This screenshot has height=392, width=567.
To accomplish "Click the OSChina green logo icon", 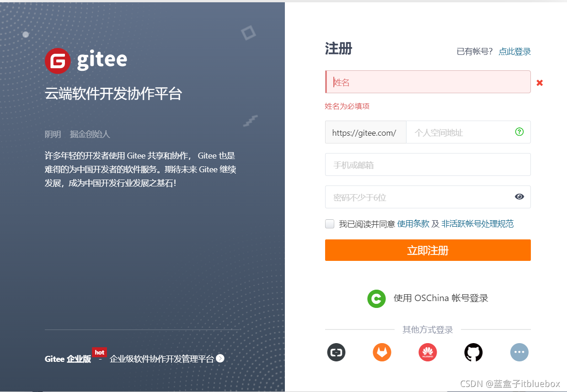I will tap(376, 298).
